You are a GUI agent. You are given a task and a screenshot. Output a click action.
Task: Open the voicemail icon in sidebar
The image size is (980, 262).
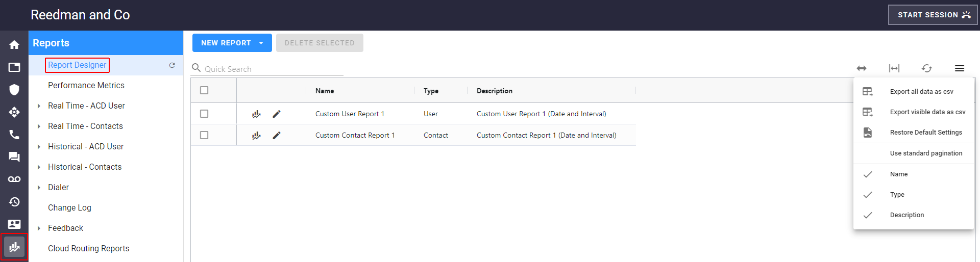(14, 179)
